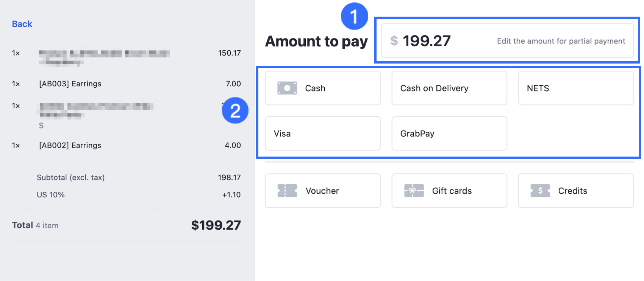The width and height of the screenshot is (644, 281).
Task: Click the blue number 2 badge
Action: click(x=235, y=110)
